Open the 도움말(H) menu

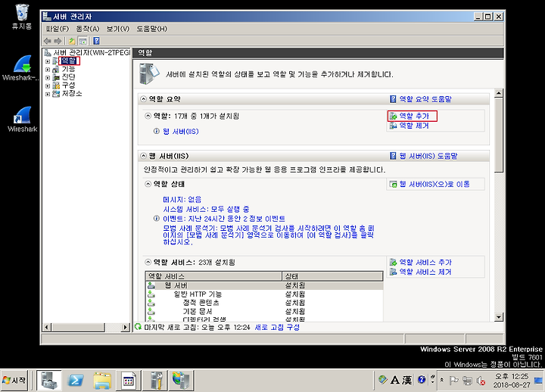(151, 29)
